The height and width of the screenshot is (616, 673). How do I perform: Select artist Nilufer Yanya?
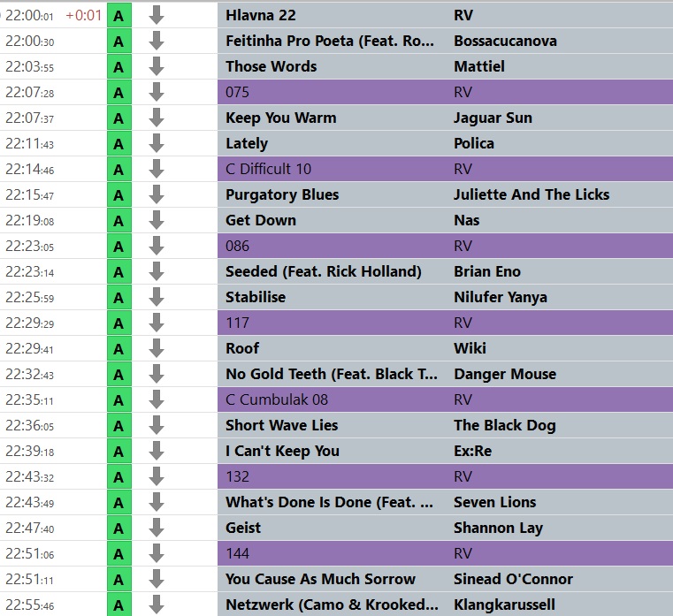pos(501,298)
